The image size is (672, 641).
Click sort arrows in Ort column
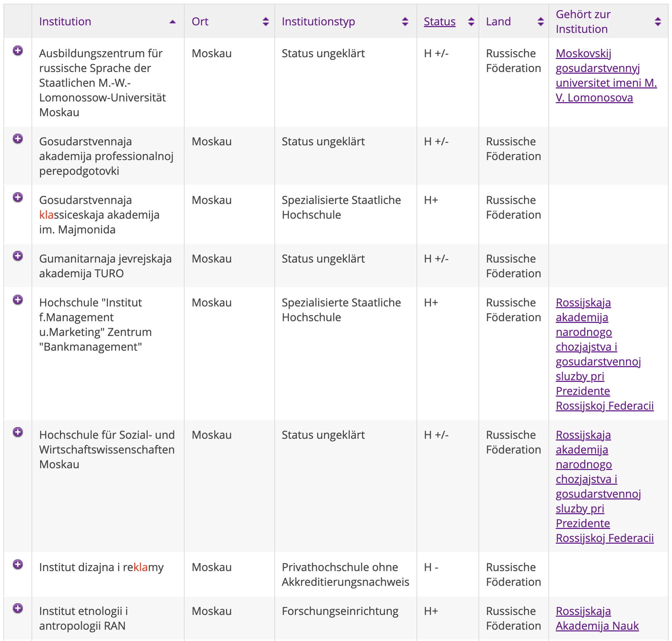pyautogui.click(x=265, y=22)
